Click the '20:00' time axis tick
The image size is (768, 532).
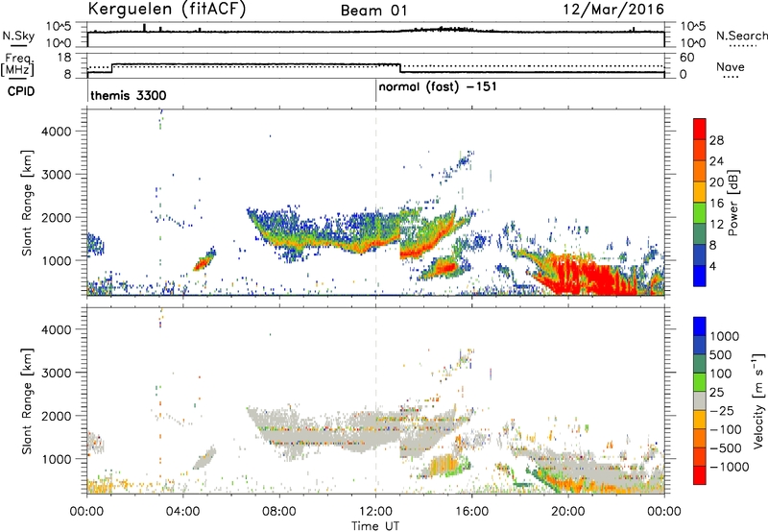pos(568,512)
